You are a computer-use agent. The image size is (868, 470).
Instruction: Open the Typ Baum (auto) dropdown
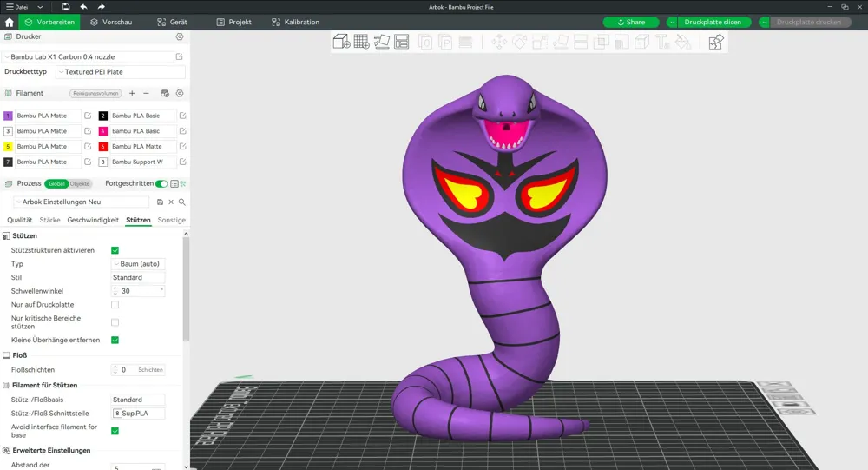click(x=138, y=264)
